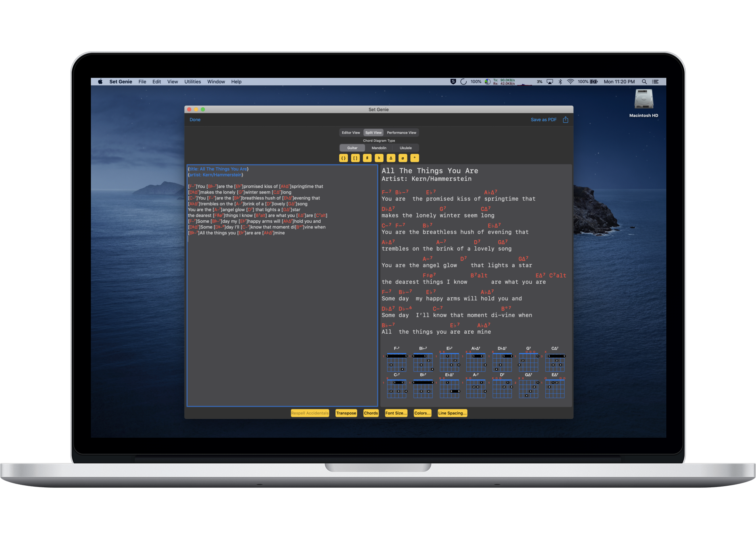
Task: Open Macintosh HD drive on desktop
Action: (644, 103)
